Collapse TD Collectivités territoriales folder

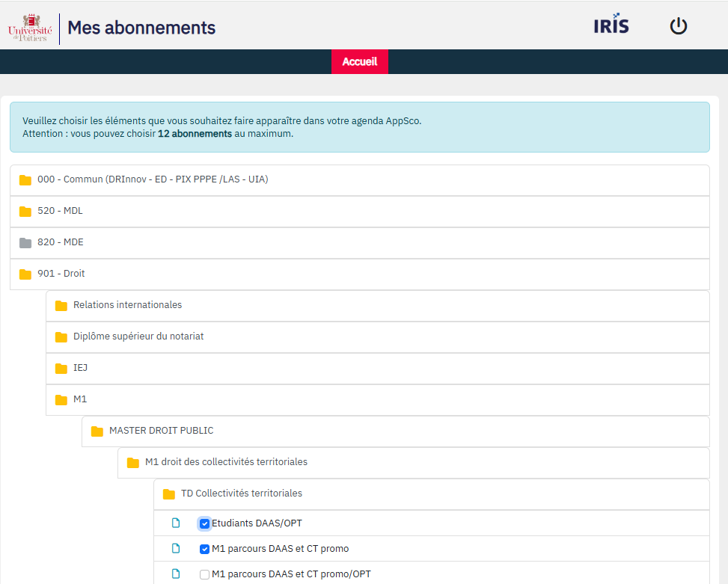(242, 494)
